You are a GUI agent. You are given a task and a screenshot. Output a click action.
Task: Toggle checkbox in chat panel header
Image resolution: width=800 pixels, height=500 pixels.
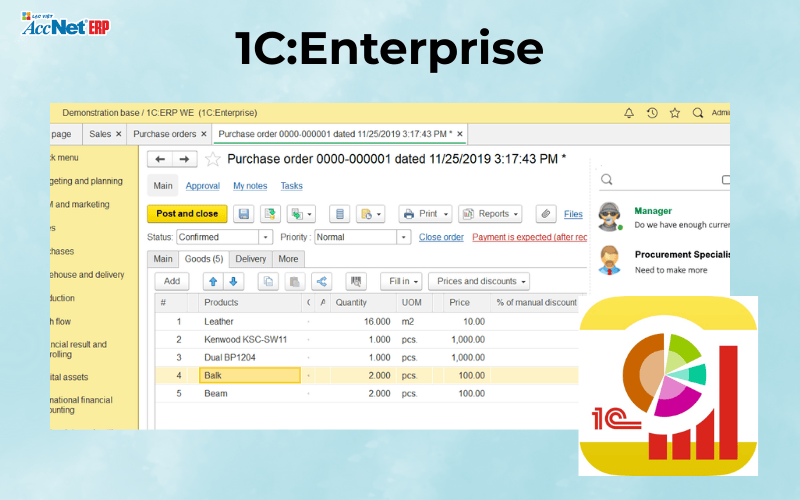pyautogui.click(x=726, y=179)
